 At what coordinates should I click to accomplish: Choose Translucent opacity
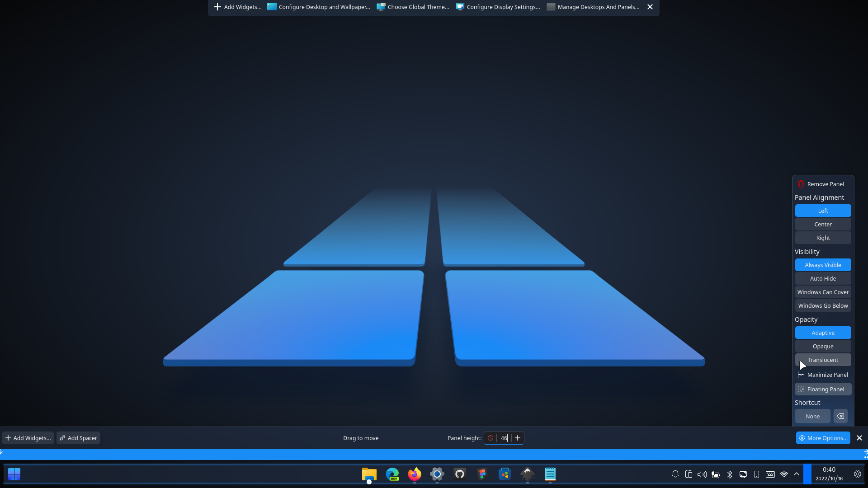click(x=823, y=360)
